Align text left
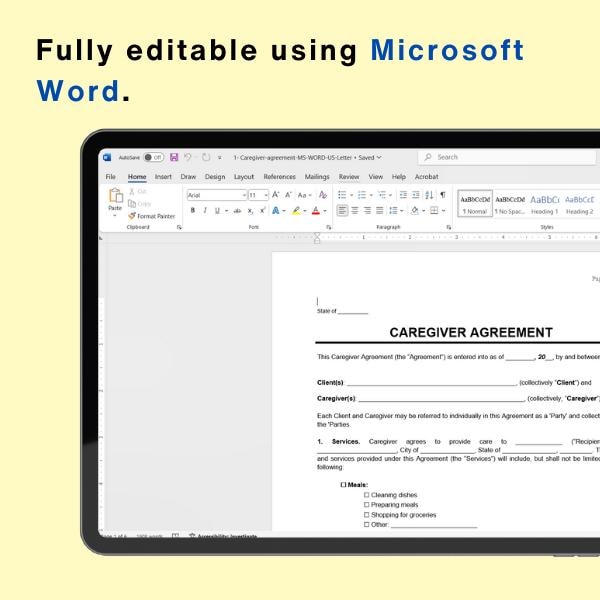600x600 pixels. point(342,210)
